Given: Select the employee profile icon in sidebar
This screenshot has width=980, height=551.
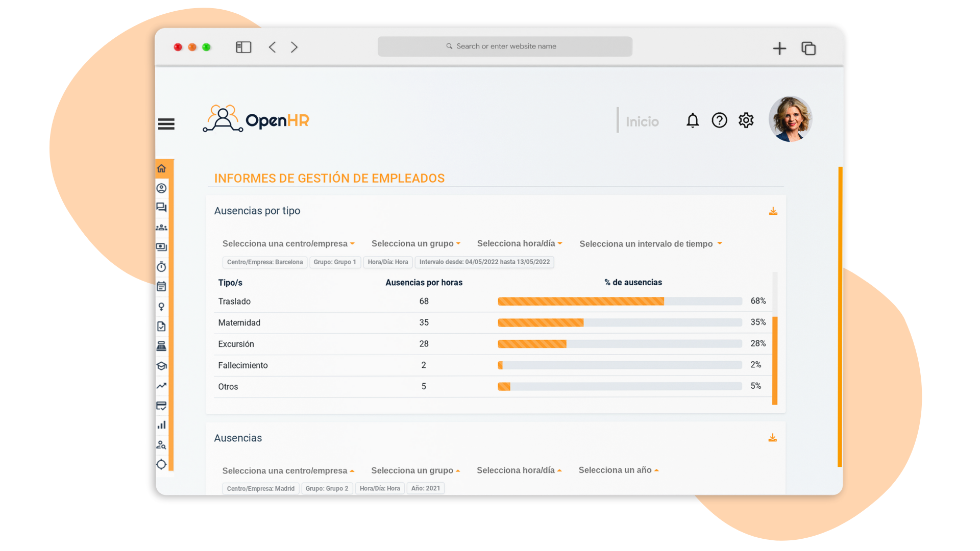Looking at the screenshot, I should click(x=161, y=188).
